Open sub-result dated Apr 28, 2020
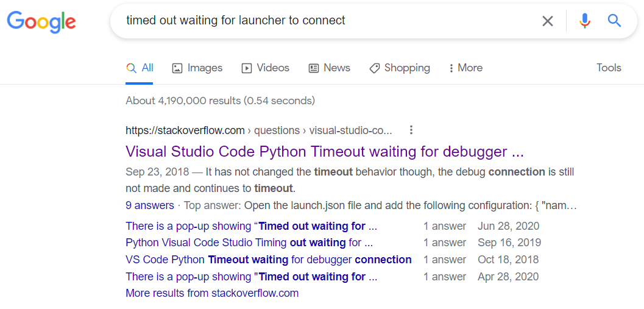 click(x=252, y=277)
